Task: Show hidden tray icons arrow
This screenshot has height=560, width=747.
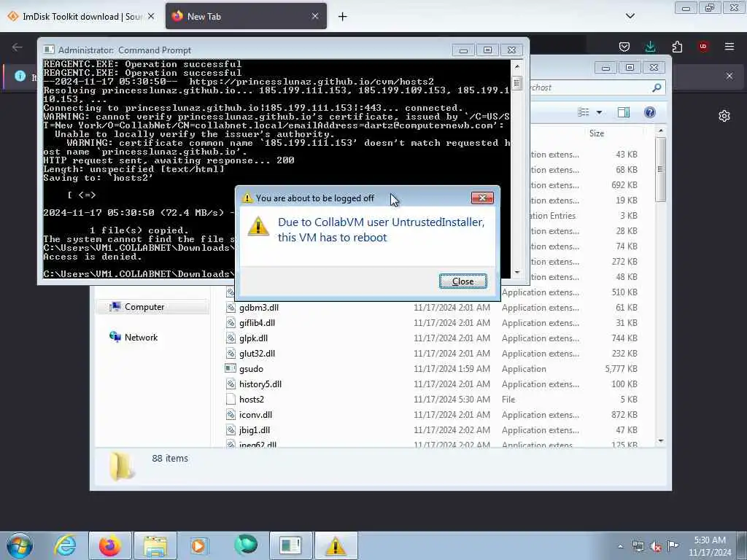Action: pos(620,546)
